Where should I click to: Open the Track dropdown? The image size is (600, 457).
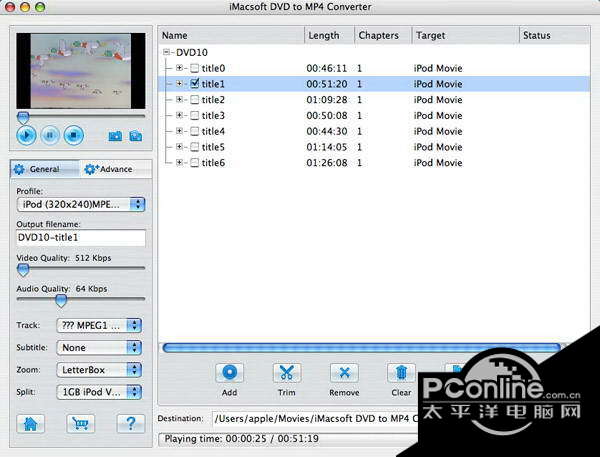pyautogui.click(x=99, y=325)
